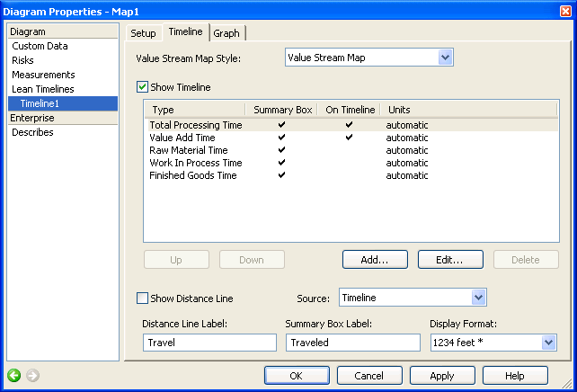
Task: Select Lean Timelines in the sidebar
Action: pyautogui.click(x=42, y=89)
